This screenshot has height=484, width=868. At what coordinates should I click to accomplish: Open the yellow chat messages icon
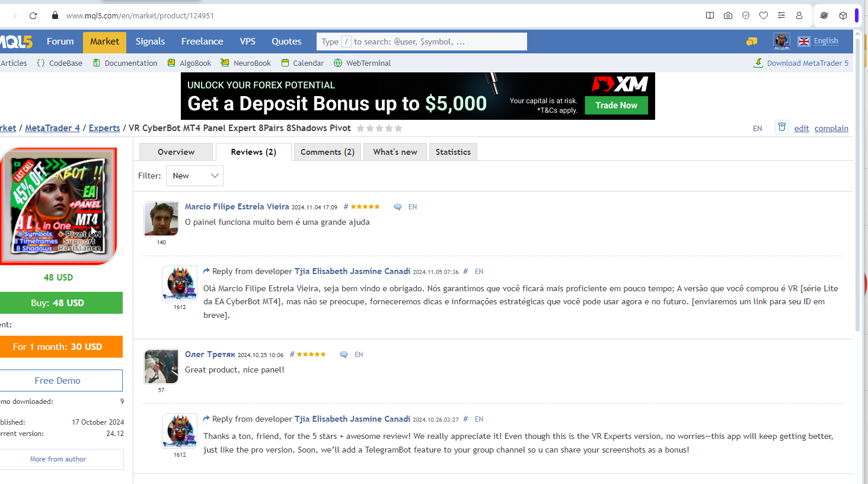pyautogui.click(x=752, y=42)
